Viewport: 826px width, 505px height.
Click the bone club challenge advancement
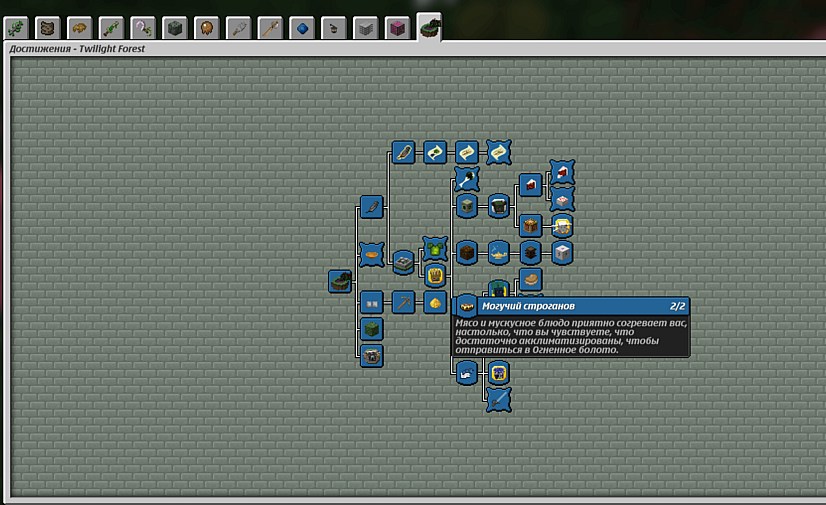click(x=467, y=180)
